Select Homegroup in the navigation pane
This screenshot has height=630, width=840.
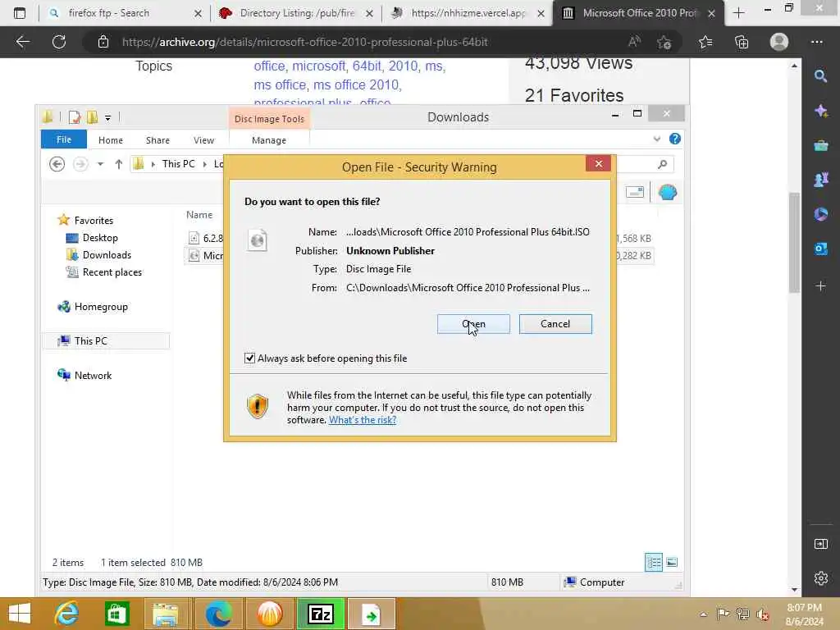(101, 307)
